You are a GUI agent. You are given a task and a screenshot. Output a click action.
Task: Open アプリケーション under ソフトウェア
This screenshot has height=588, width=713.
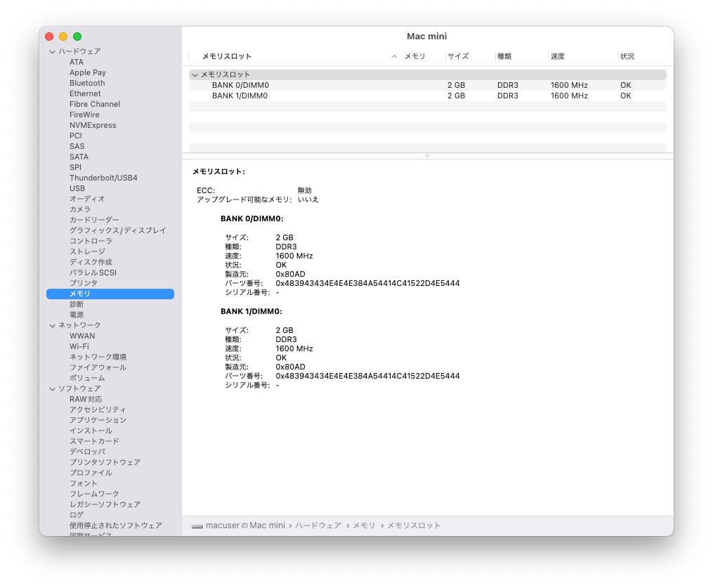click(x=98, y=420)
